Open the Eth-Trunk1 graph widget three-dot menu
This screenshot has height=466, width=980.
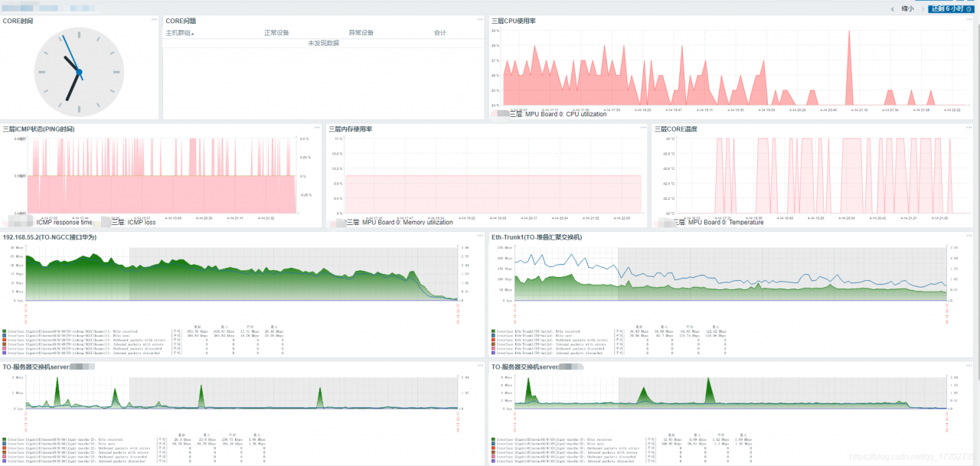[969, 236]
